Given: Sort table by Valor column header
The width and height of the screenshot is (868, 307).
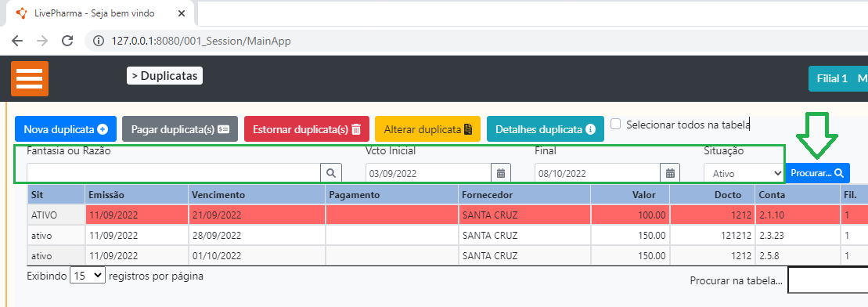Looking at the screenshot, I should coord(630,194).
